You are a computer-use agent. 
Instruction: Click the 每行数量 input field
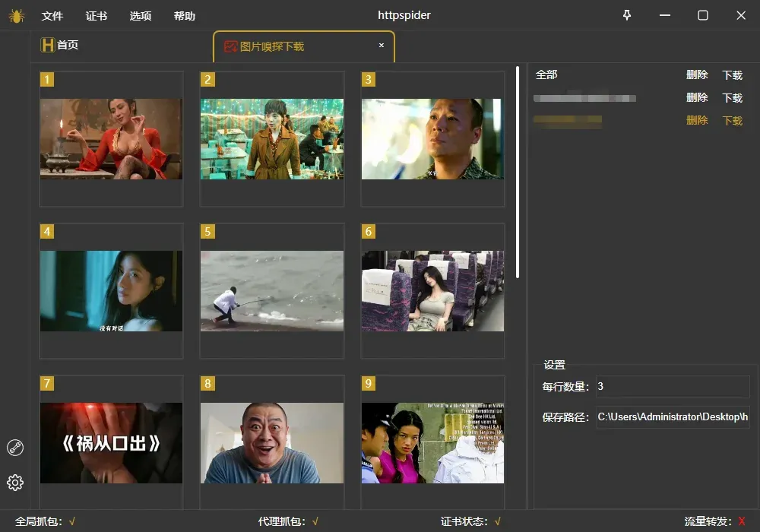point(673,386)
